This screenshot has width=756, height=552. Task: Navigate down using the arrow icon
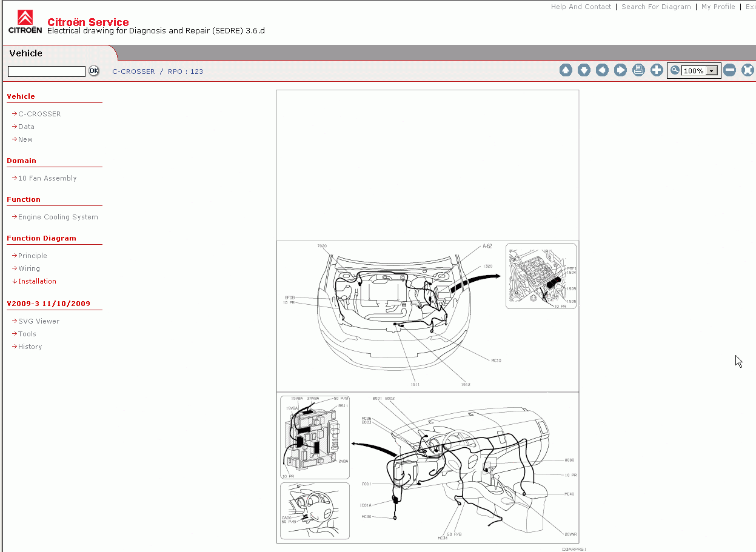(x=584, y=70)
